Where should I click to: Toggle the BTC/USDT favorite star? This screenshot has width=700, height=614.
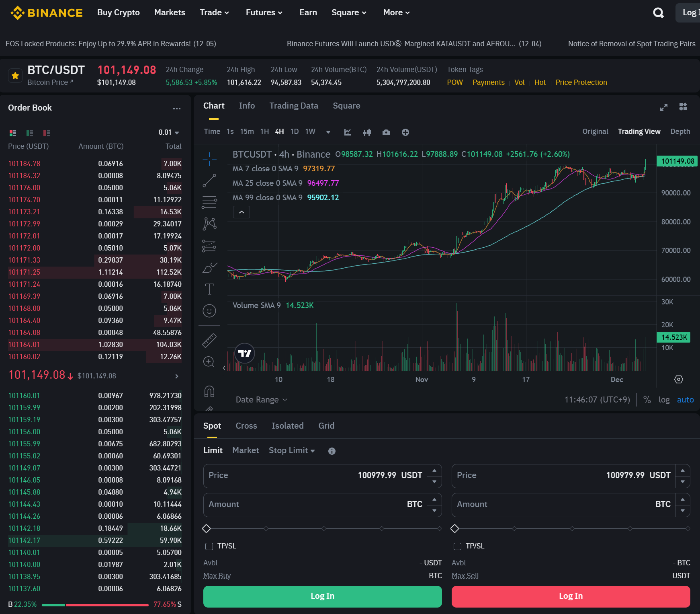pyautogui.click(x=15, y=76)
